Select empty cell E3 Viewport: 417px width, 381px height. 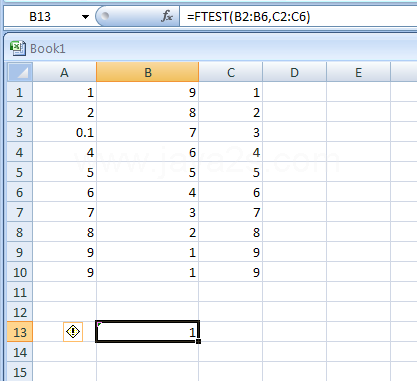tap(358, 132)
